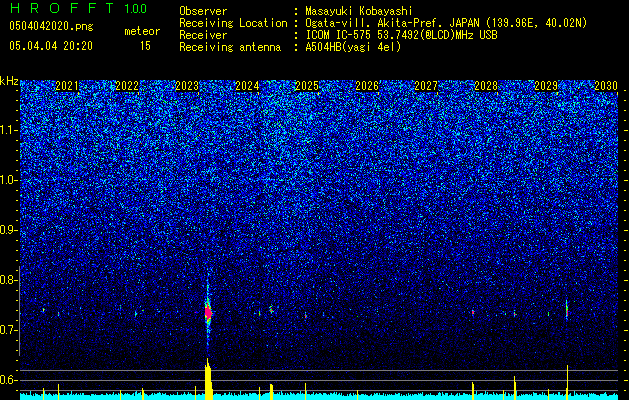629x400 pixels.
Task: Click the word meteor above the count
Action: (142, 31)
